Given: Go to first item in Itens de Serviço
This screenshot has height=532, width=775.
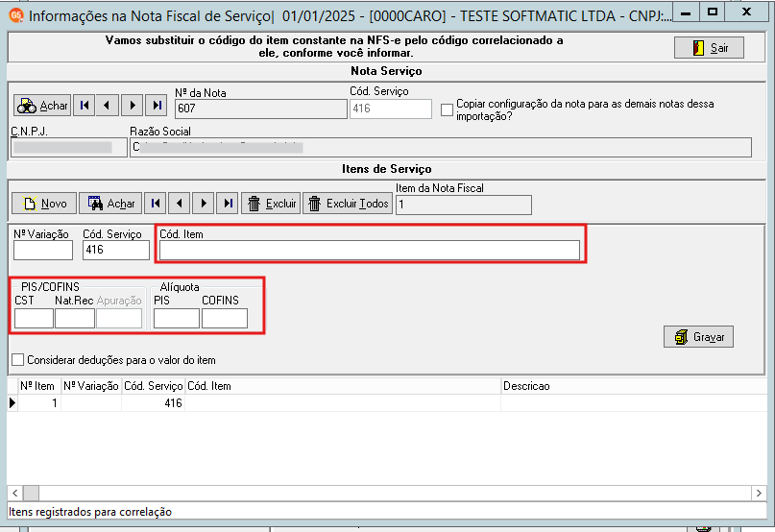Looking at the screenshot, I should pos(156,204).
